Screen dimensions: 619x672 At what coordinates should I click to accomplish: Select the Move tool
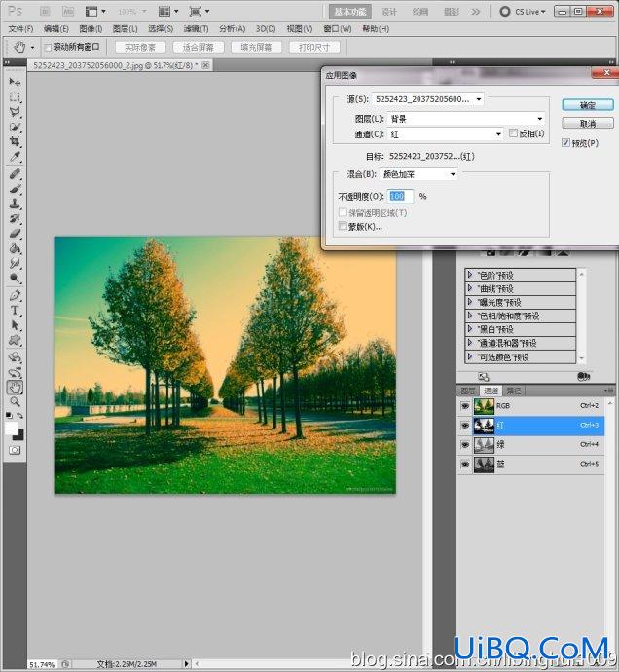click(x=15, y=82)
